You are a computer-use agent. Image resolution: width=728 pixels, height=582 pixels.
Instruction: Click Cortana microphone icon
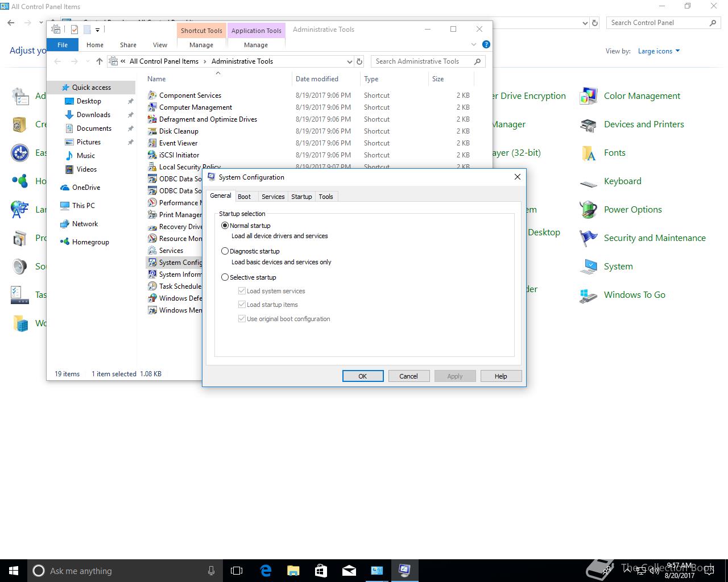[211, 571]
